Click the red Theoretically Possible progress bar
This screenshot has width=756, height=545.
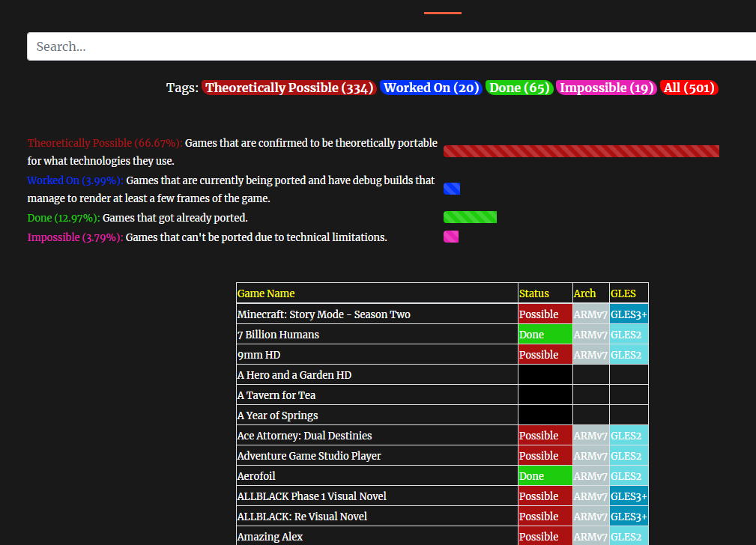tap(581, 151)
